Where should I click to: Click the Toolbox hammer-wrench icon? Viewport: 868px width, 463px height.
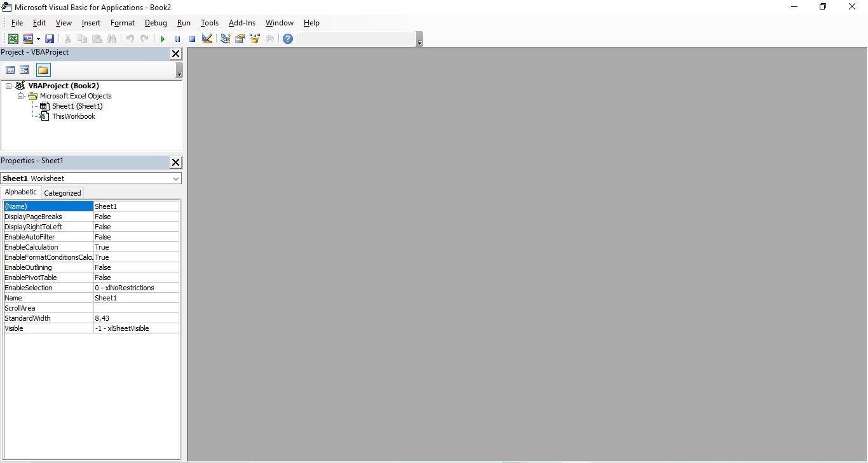tap(270, 39)
